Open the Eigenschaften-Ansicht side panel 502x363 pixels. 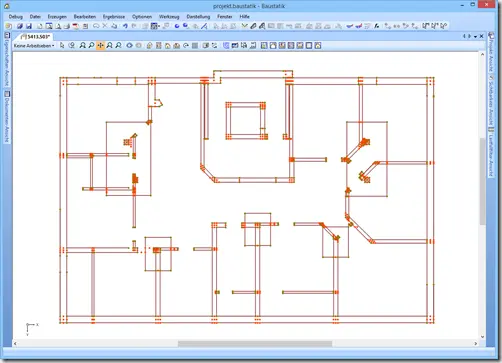(7, 59)
